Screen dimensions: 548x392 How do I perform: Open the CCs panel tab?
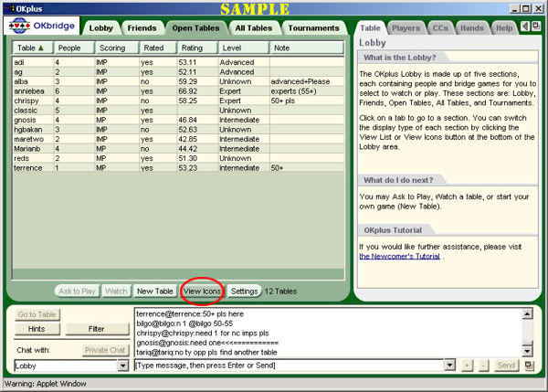(440, 28)
